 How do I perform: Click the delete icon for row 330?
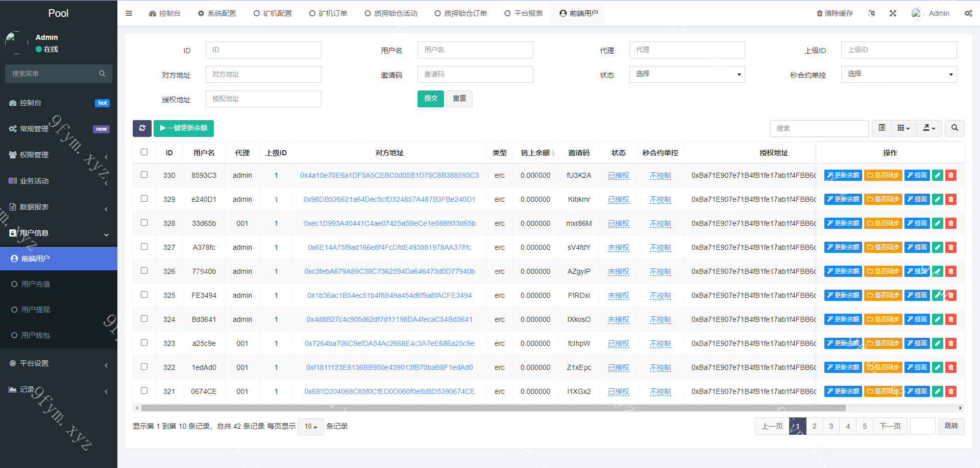tap(950, 175)
